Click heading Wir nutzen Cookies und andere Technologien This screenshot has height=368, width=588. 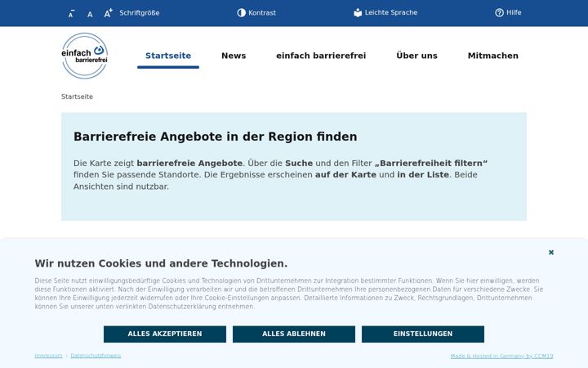tap(161, 263)
